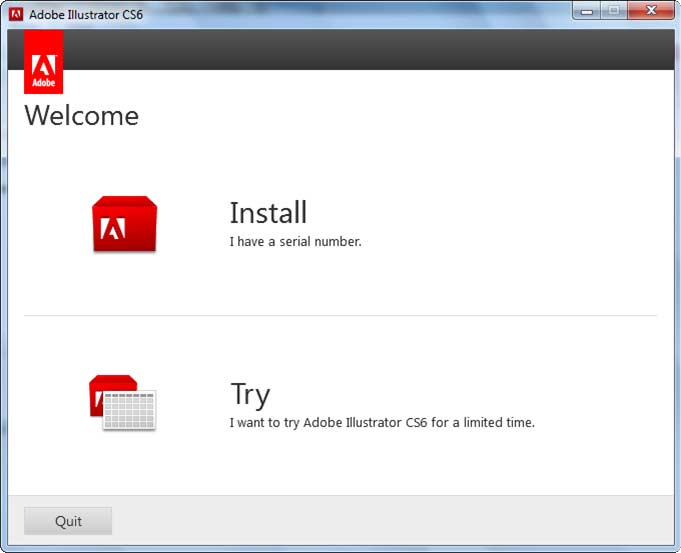Viewport: 681px width, 553px height.
Task: Click the Welcome heading
Action: click(x=81, y=116)
